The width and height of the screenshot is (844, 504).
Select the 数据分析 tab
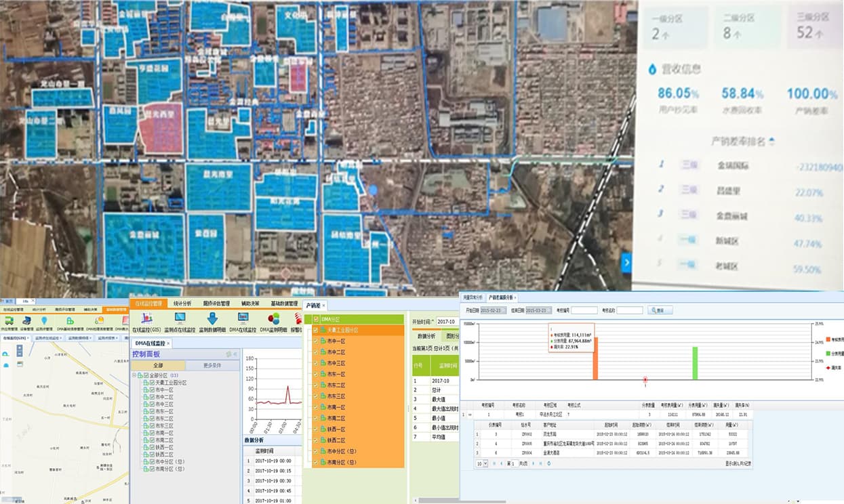tap(426, 336)
